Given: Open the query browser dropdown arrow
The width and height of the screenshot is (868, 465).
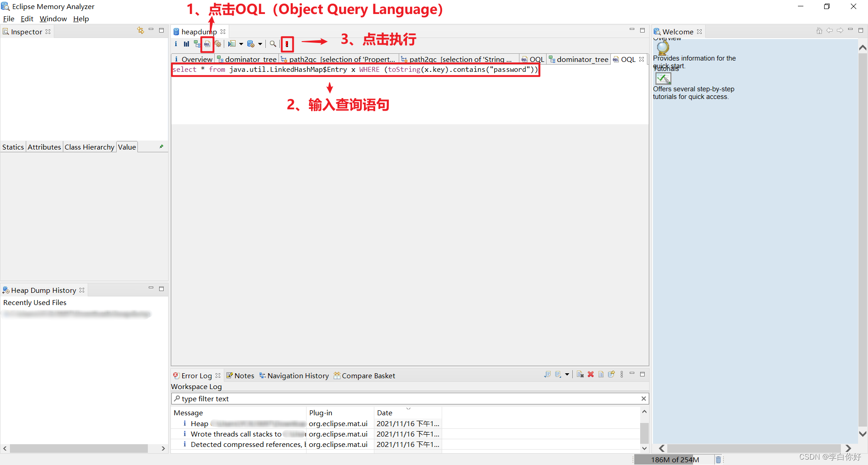Looking at the screenshot, I should click(x=241, y=44).
